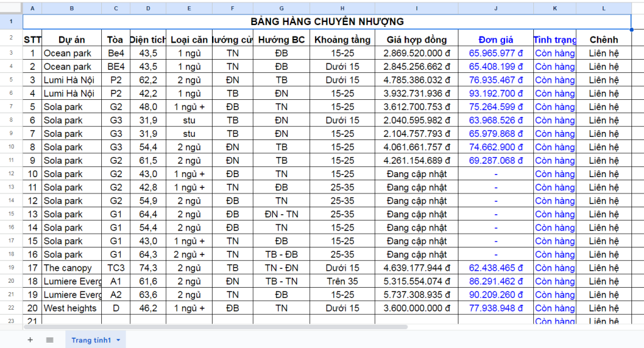
Task: Select the West heights project cell
Action: point(72,308)
